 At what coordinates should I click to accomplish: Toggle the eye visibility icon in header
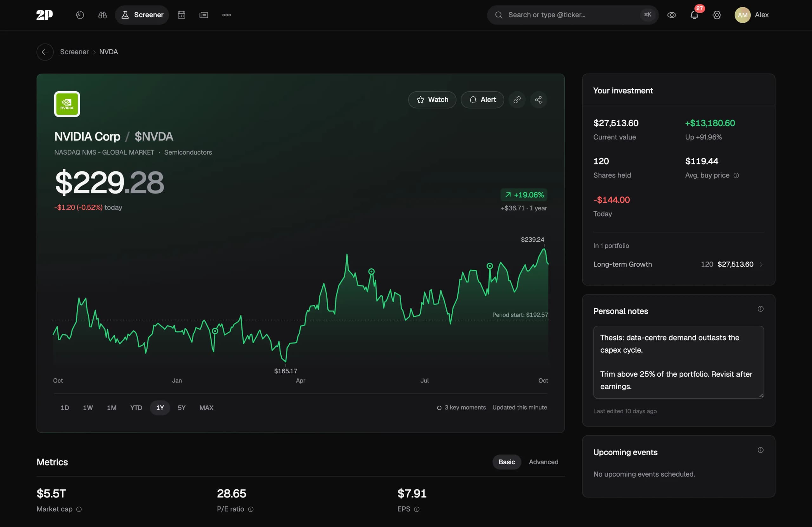pos(671,15)
